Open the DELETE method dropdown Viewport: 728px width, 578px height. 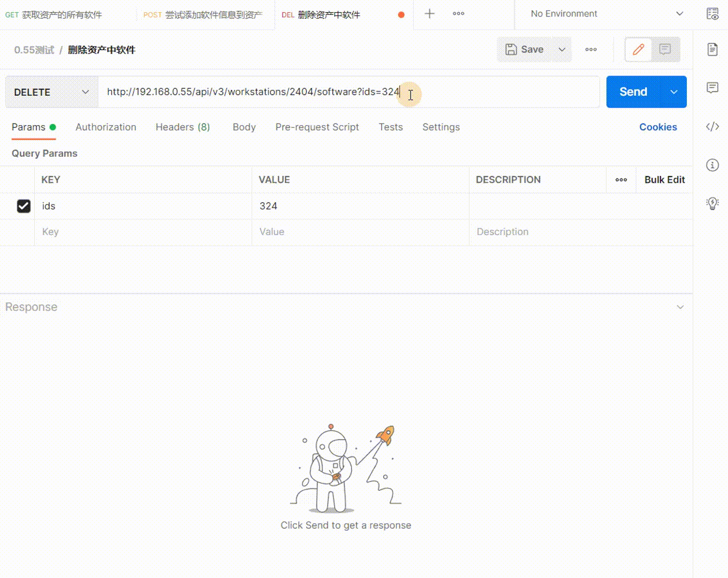pos(52,92)
